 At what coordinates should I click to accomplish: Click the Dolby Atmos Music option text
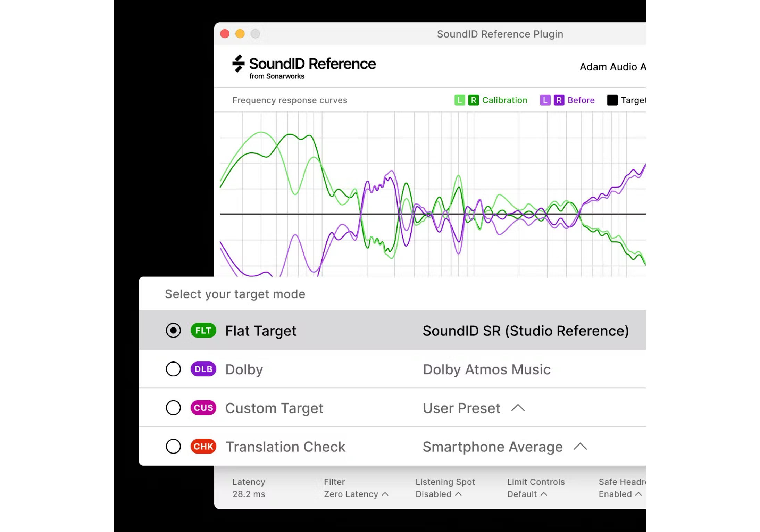[487, 369]
